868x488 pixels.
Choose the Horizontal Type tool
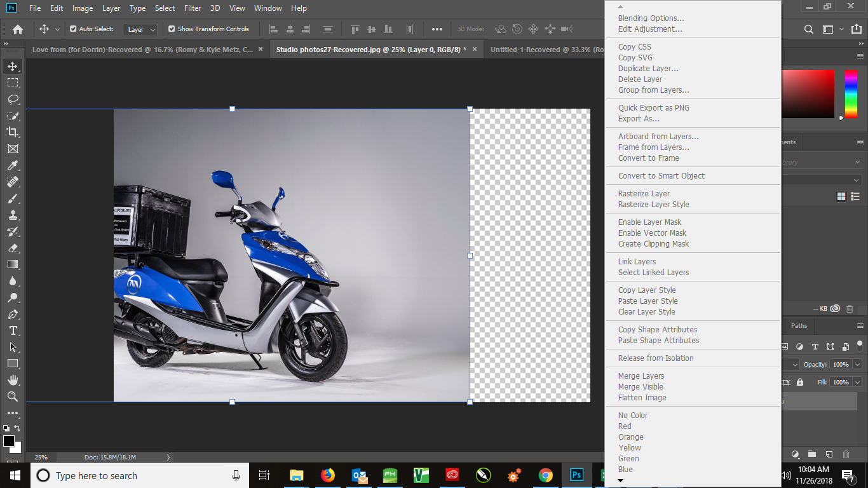13,330
